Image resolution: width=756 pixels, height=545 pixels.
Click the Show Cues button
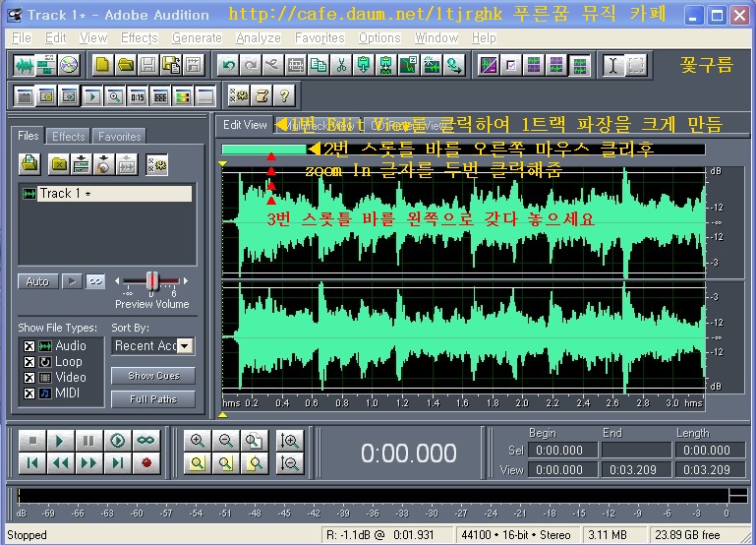click(x=153, y=376)
